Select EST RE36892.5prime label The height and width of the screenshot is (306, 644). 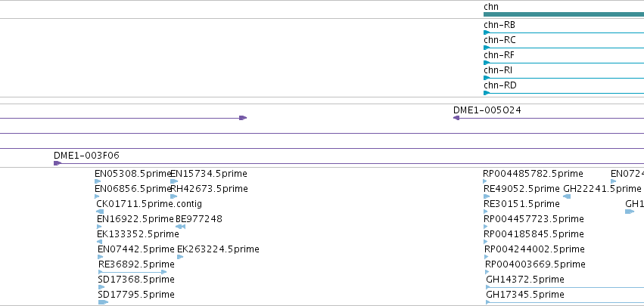click(x=136, y=265)
